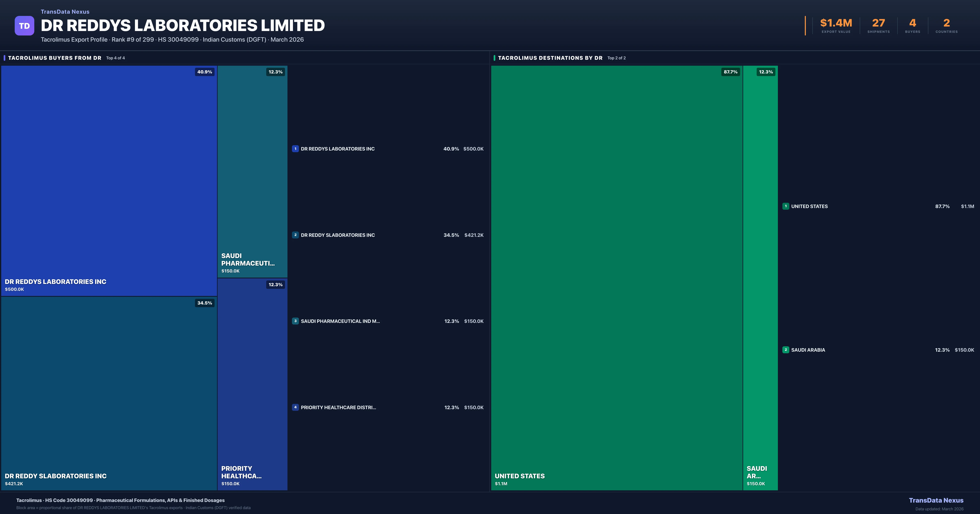This screenshot has height=514, width=980.
Task: Click rank badge 3 beside SAUDI PHARMACEUTICAL IND
Action: 295,321
